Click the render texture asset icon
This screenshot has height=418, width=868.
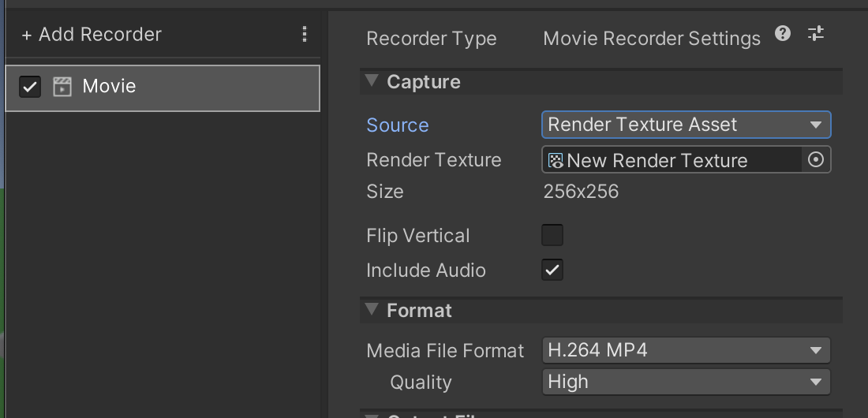(556, 161)
